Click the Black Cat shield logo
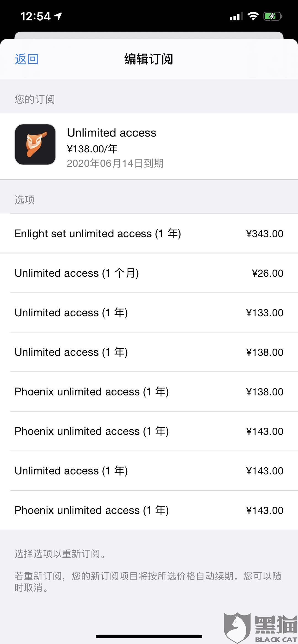The width and height of the screenshot is (298, 644). (237, 627)
